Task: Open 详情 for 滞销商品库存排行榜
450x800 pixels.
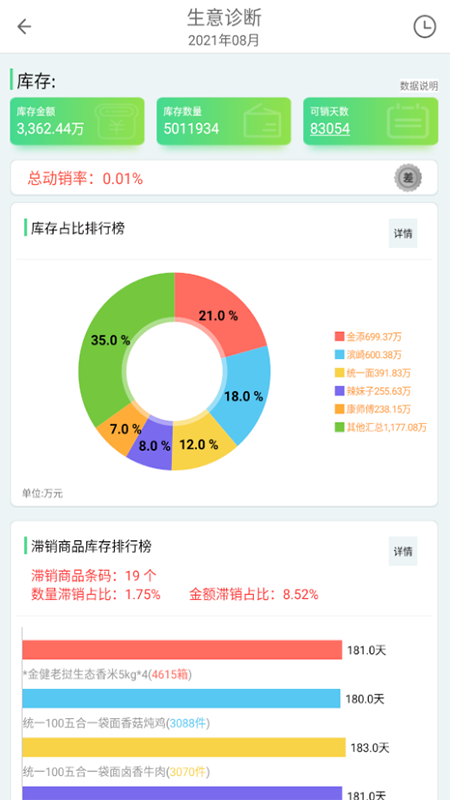Action: tap(403, 551)
